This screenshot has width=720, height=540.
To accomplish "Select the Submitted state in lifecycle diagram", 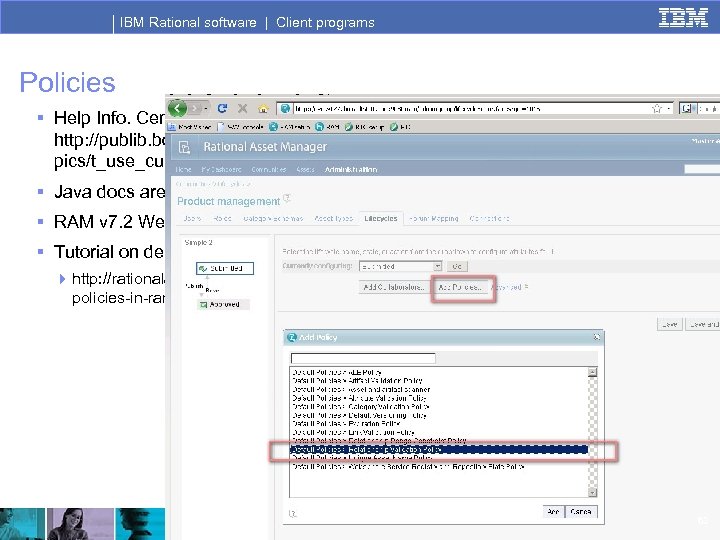I will click(x=225, y=268).
